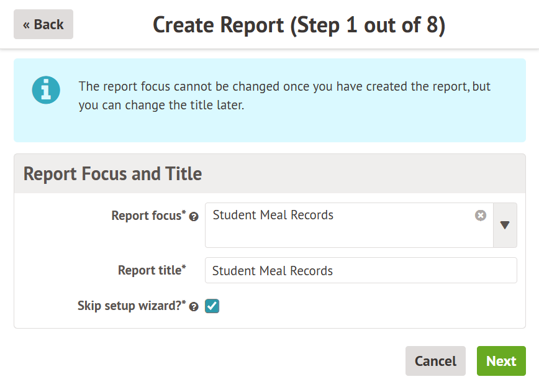Click the Report title field label
This screenshot has width=539, height=392.
149,270
